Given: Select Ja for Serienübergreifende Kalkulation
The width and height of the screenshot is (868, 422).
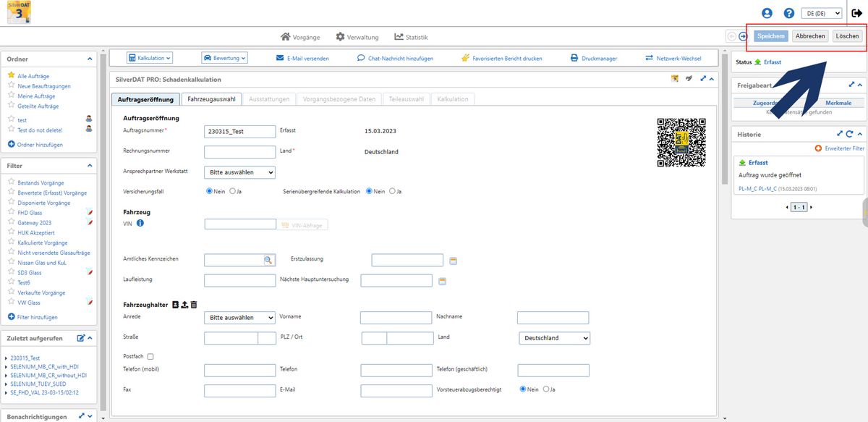Looking at the screenshot, I should click(392, 191).
